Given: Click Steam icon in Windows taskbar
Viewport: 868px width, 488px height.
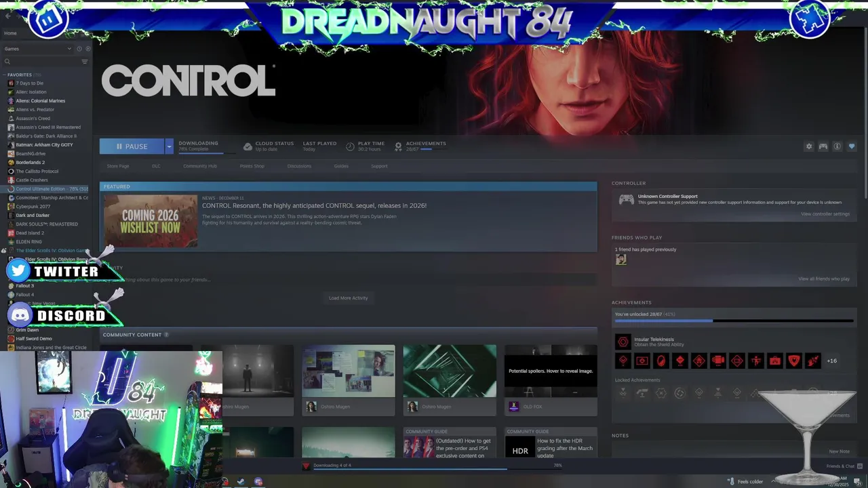Looking at the screenshot, I should pyautogui.click(x=241, y=482).
